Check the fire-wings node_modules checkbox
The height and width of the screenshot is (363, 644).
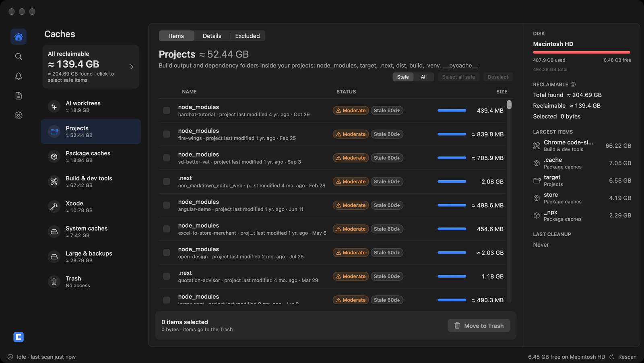coord(166,134)
